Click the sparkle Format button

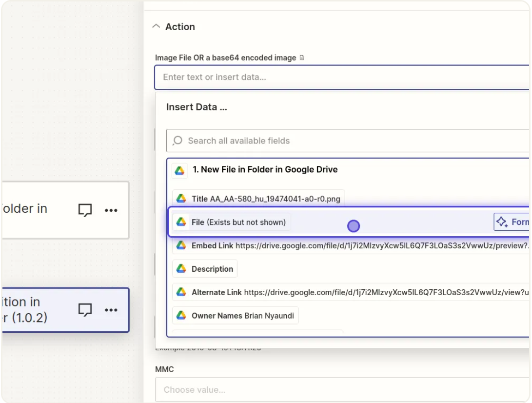pos(512,222)
